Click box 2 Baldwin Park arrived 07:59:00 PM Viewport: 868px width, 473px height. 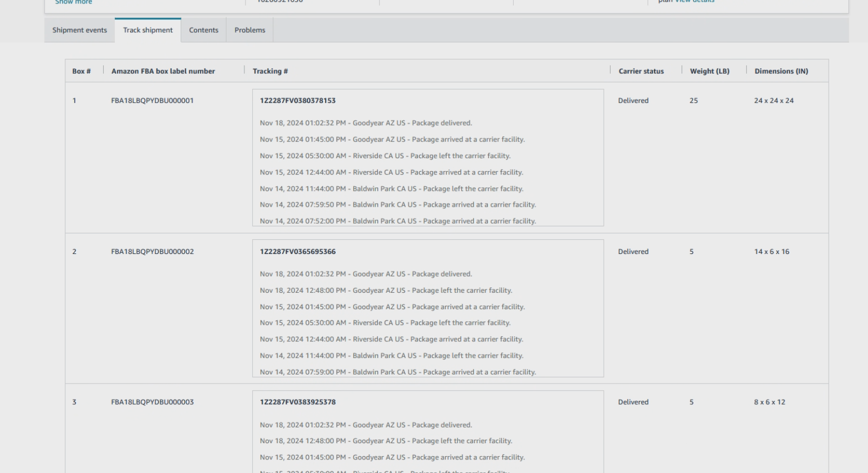398,372
